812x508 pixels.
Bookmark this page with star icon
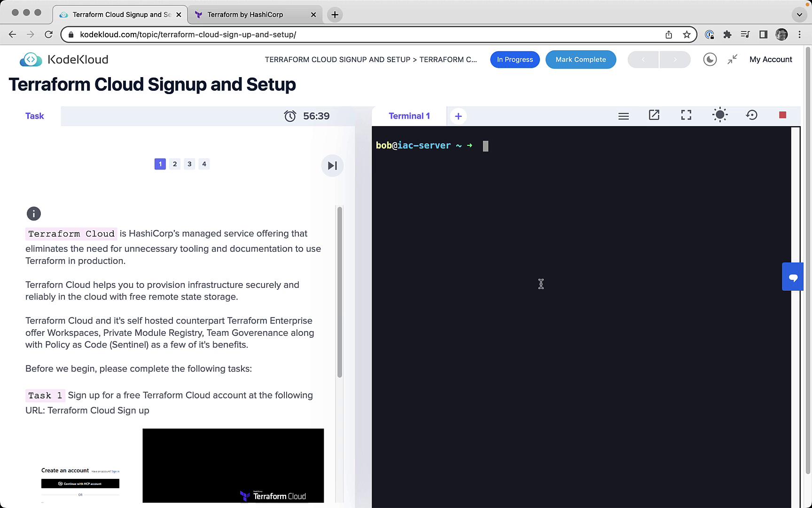click(x=687, y=34)
